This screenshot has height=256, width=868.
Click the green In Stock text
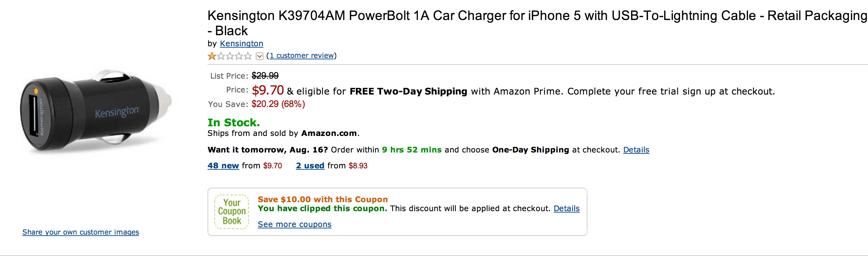click(233, 122)
